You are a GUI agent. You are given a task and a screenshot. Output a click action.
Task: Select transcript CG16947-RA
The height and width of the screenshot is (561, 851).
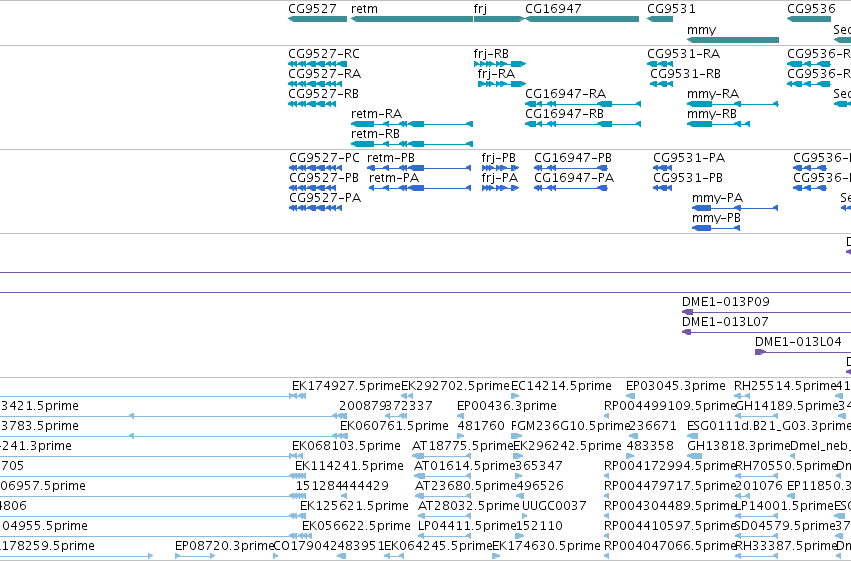coord(565,94)
